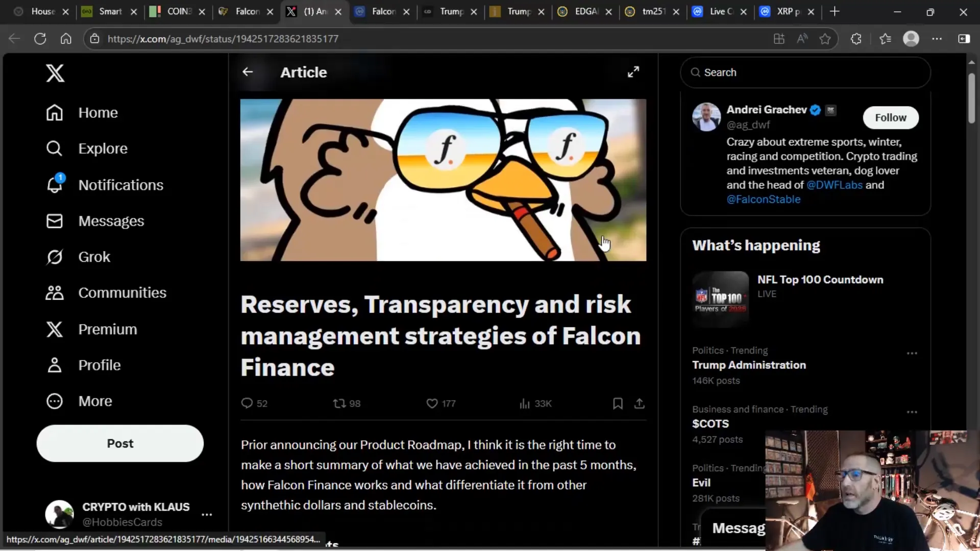Click the page vertical scrollbar
This screenshot has height=551, width=980.
tap(971, 98)
